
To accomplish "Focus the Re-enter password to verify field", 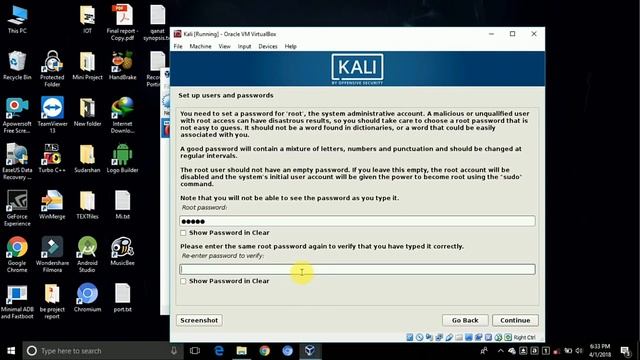I will (357, 269).
